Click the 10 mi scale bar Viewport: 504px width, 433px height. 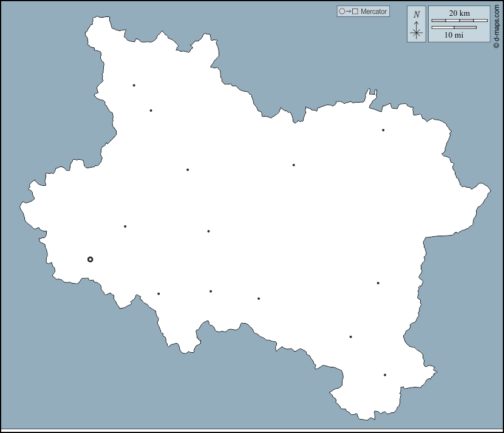tap(453, 27)
